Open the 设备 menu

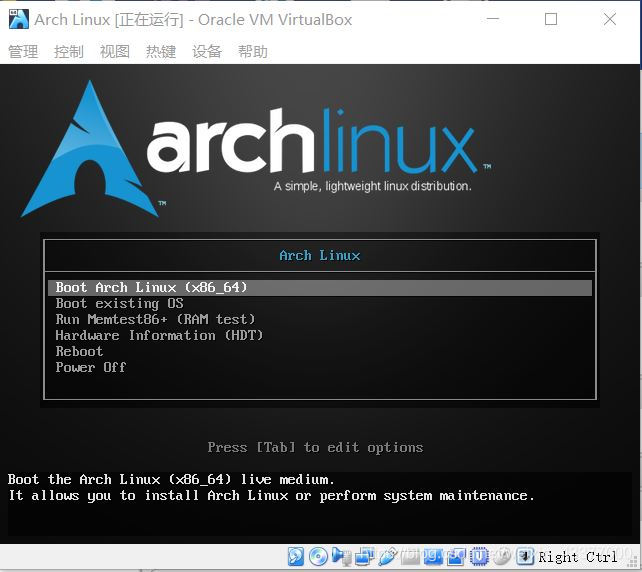pos(207,52)
